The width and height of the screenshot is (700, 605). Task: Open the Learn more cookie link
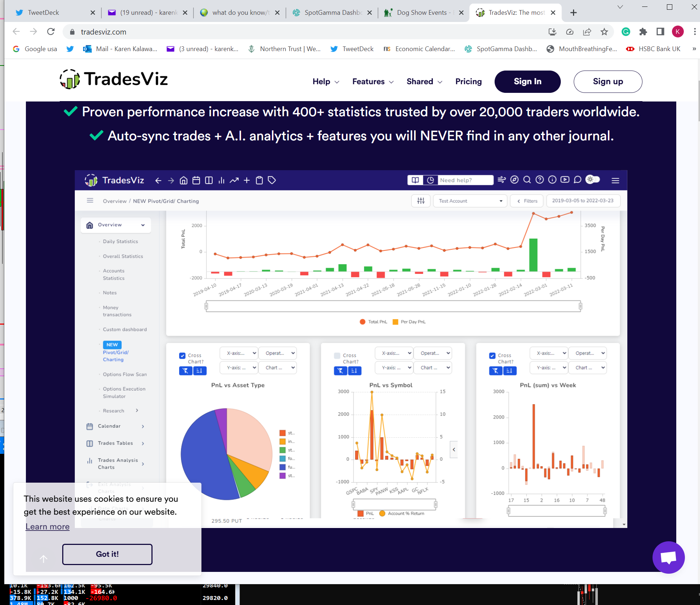[x=47, y=527]
